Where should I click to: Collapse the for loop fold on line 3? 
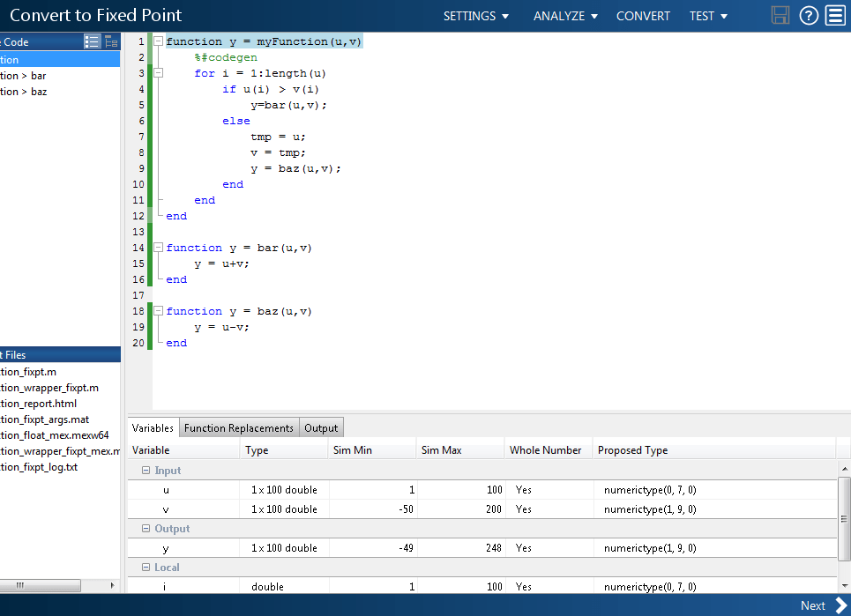click(x=158, y=73)
